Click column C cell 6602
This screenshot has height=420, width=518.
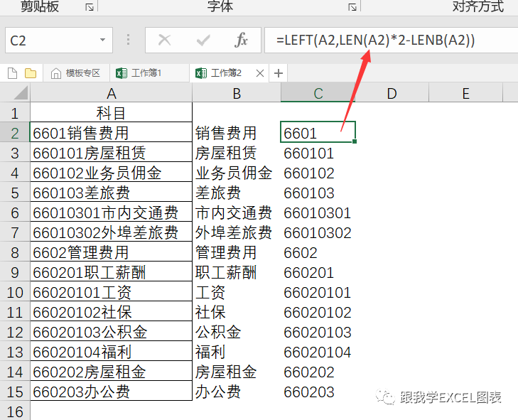pos(318,252)
